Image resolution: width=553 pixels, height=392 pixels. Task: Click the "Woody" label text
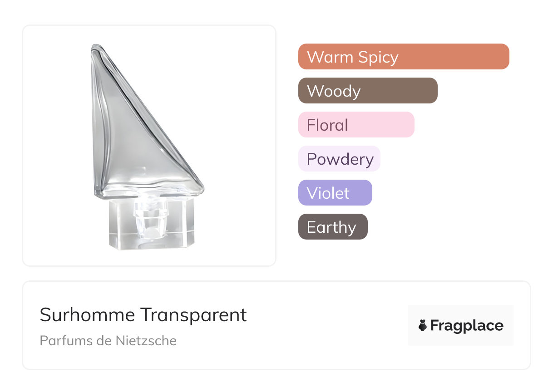click(333, 91)
